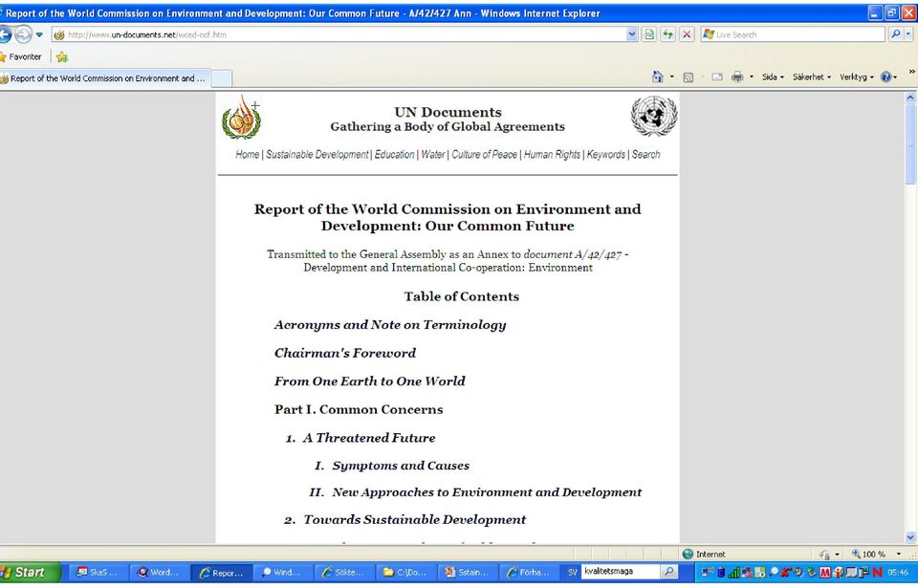The height and width of the screenshot is (588, 918).
Task: Expand the zoom level dropdown arrow
Action: coord(899,554)
